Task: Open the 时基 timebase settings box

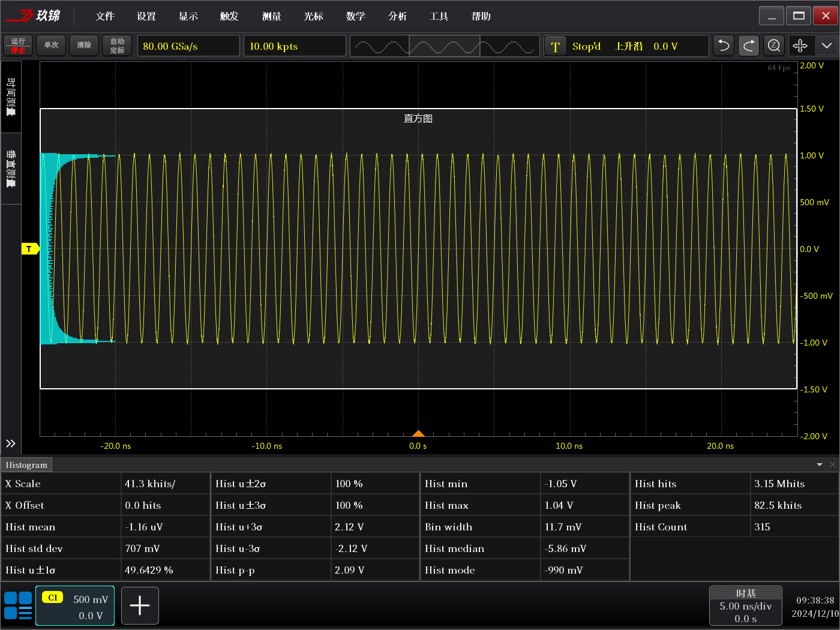Action: (746, 606)
